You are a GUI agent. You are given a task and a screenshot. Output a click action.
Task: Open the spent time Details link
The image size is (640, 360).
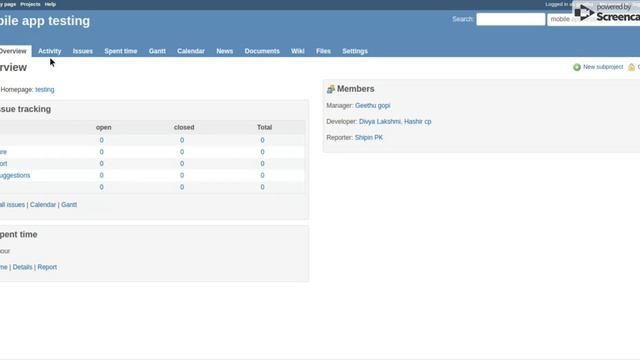tap(22, 267)
